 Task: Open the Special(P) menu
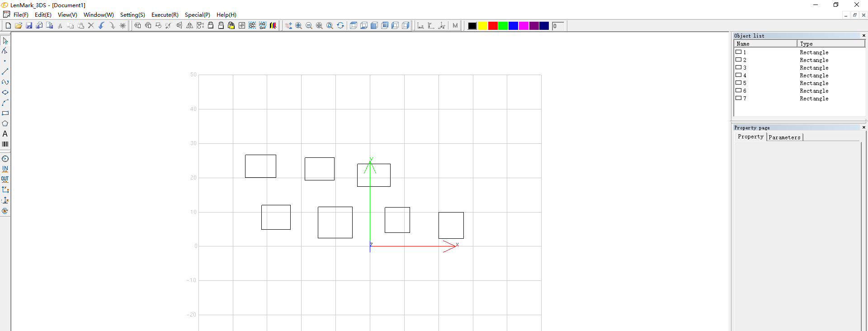197,15
